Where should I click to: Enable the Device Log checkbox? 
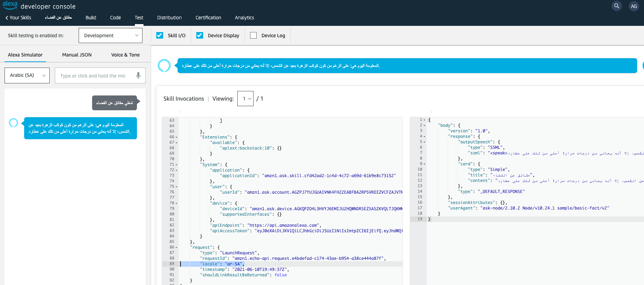click(254, 35)
